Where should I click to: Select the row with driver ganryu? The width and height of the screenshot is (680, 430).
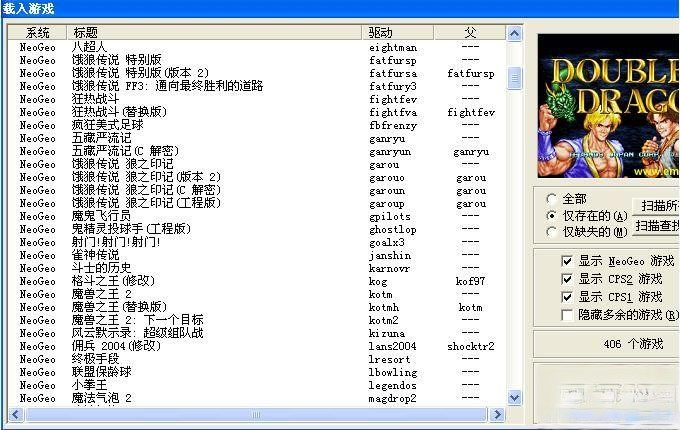tap(256, 138)
